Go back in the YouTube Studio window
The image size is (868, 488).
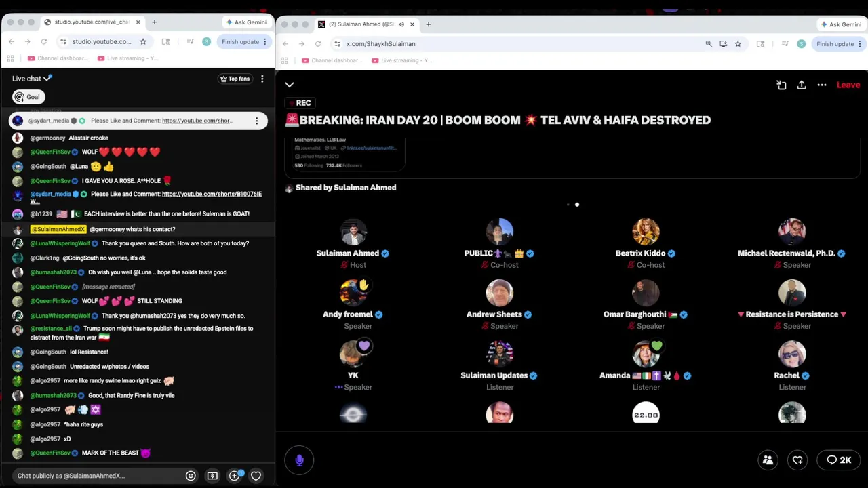[12, 41]
